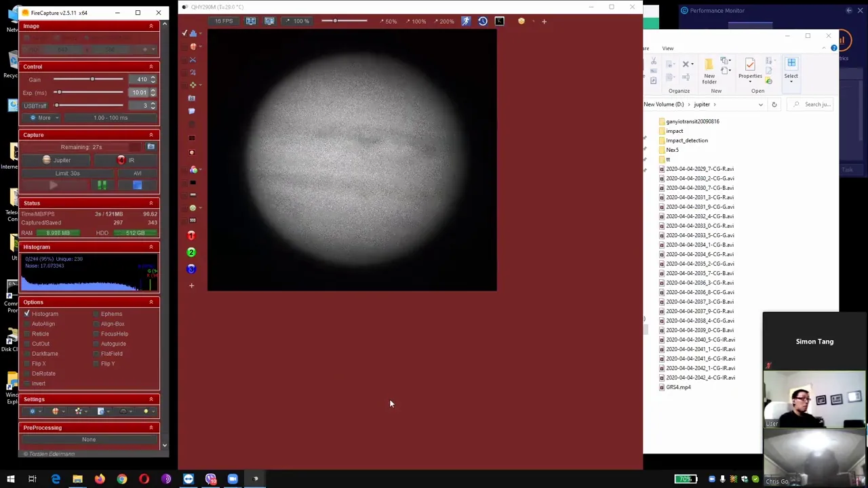
Task: Click the four-arrow move sidebar icon
Action: point(193,85)
